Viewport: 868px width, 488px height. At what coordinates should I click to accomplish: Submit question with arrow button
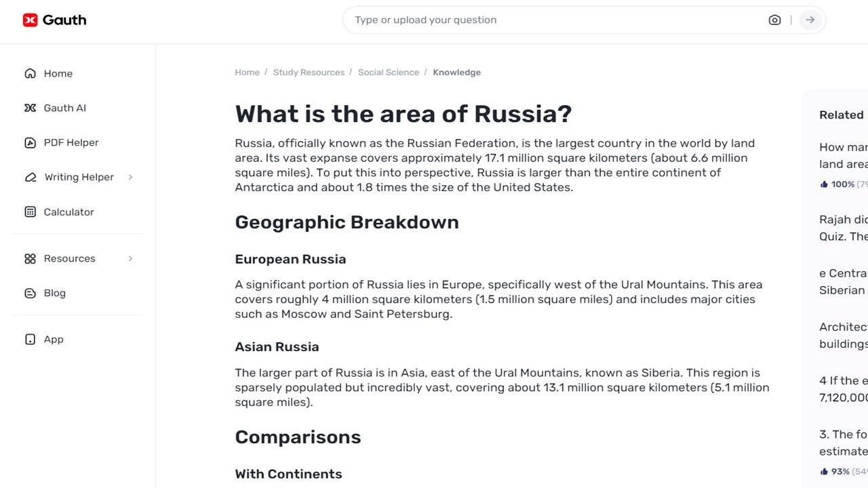pos(810,20)
